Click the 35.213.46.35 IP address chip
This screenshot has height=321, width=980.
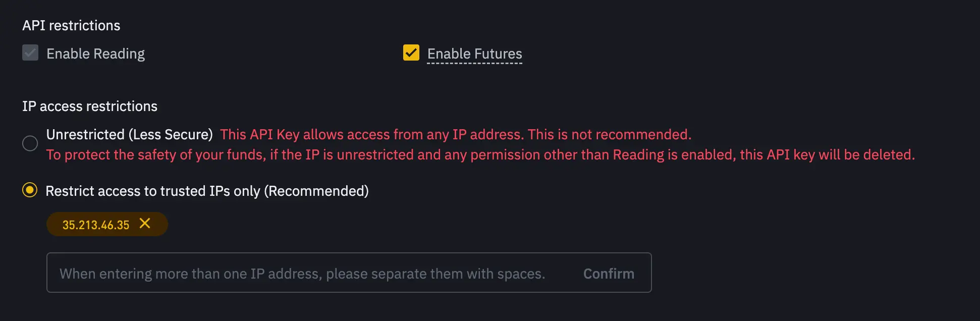[x=96, y=224]
